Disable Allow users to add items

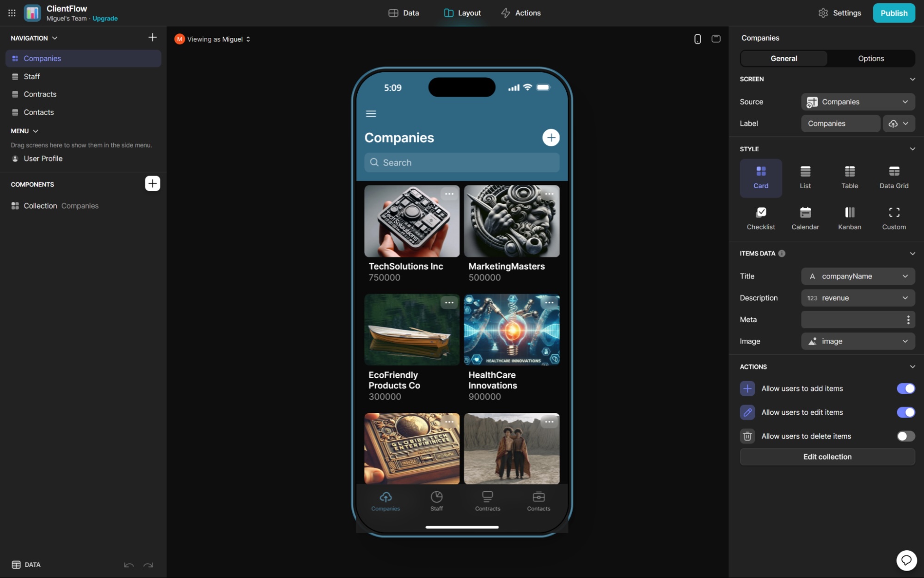click(x=905, y=388)
